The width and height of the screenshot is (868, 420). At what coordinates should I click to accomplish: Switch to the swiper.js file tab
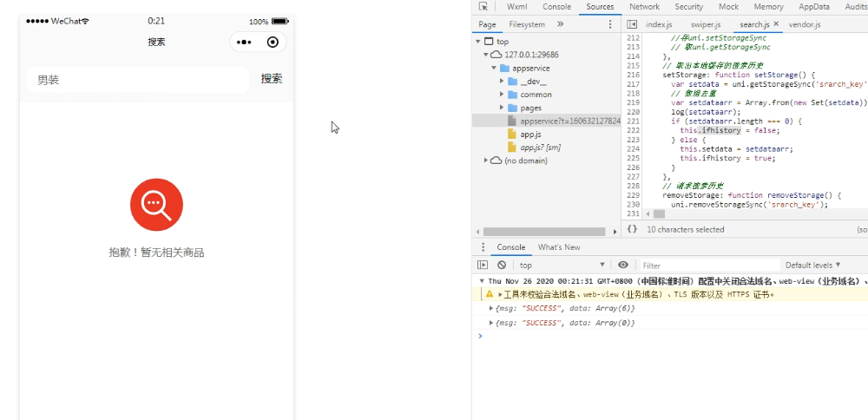click(x=706, y=24)
